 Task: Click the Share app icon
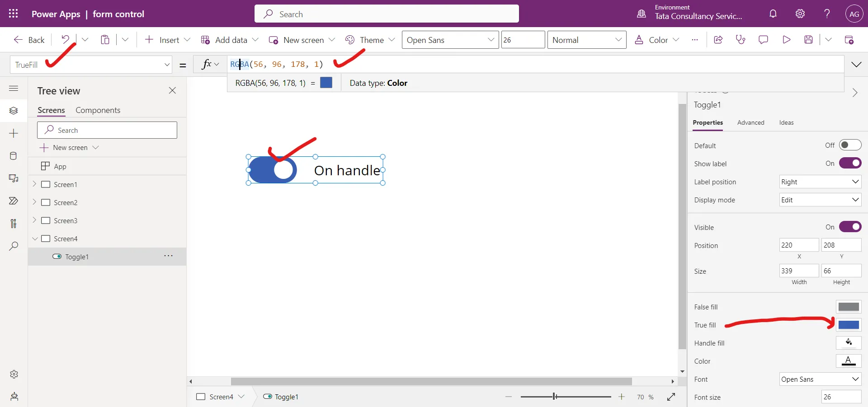[718, 40]
